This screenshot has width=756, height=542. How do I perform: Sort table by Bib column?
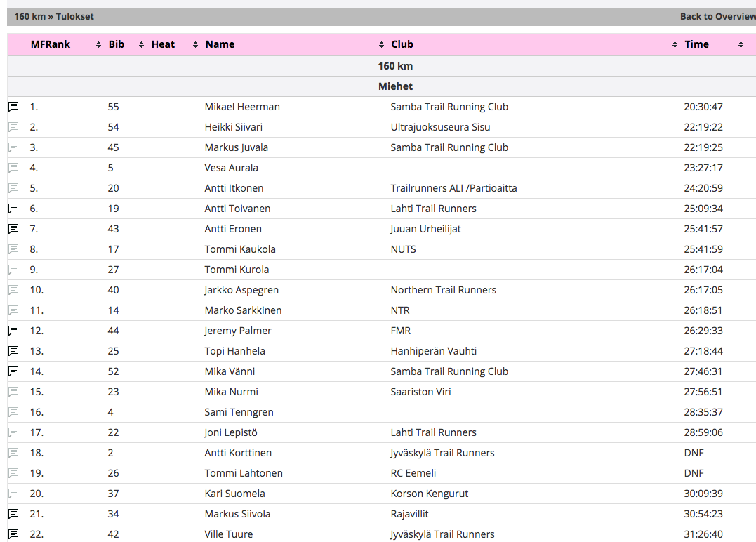tap(117, 44)
